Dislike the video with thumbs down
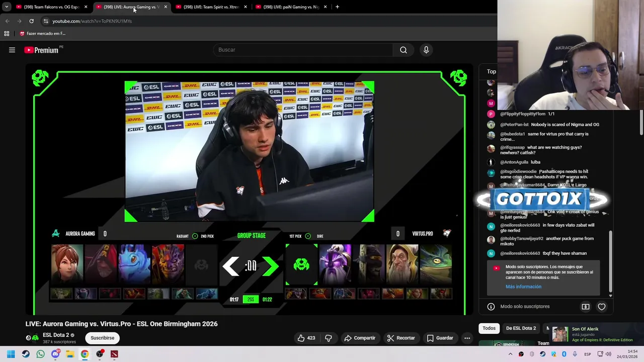 [x=329, y=338]
